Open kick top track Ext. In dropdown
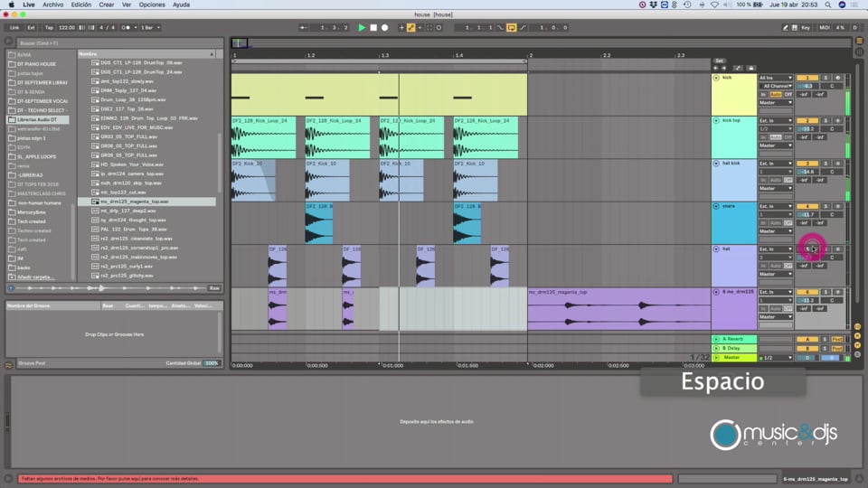Image resolution: width=868 pixels, height=488 pixels. click(776, 120)
